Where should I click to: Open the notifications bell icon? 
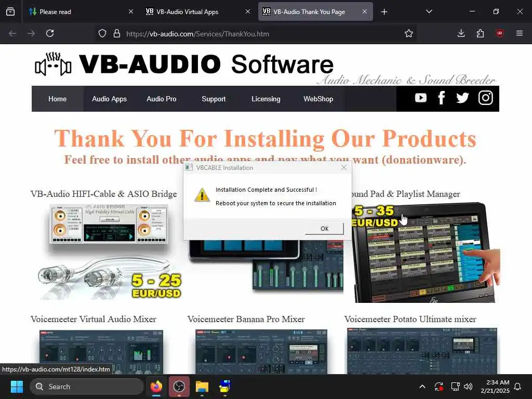click(x=518, y=387)
